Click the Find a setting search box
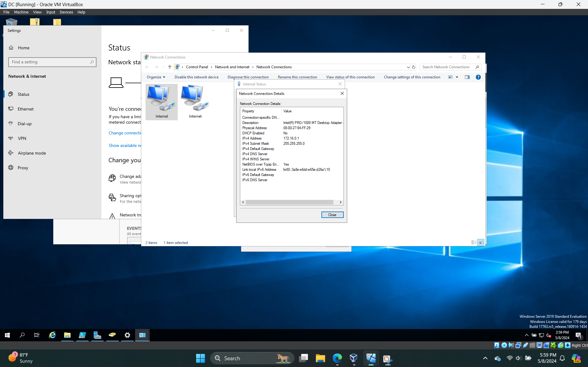The height and width of the screenshot is (367, 588). click(52, 62)
